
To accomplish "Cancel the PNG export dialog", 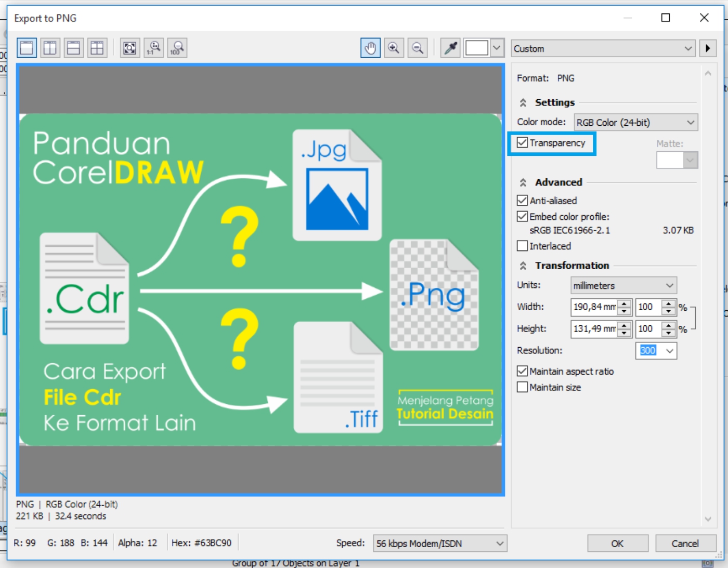I will coord(685,543).
